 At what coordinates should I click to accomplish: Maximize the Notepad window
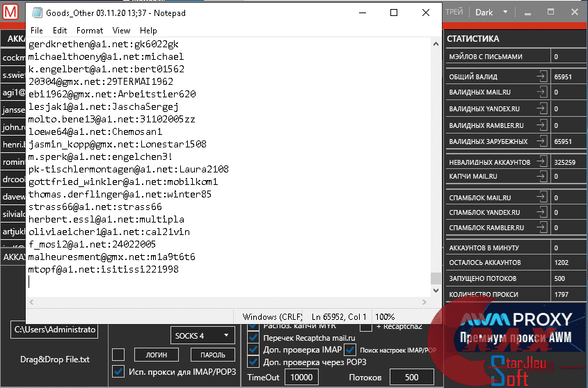click(394, 13)
